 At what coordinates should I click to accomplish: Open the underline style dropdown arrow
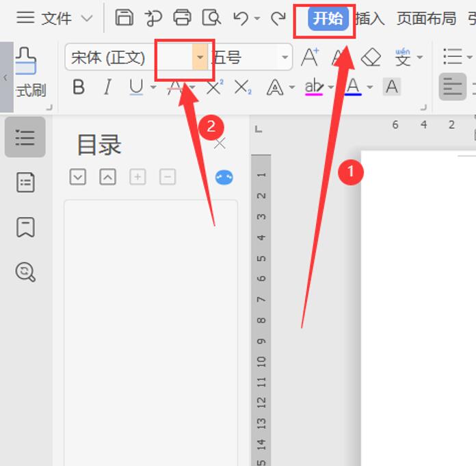[154, 87]
